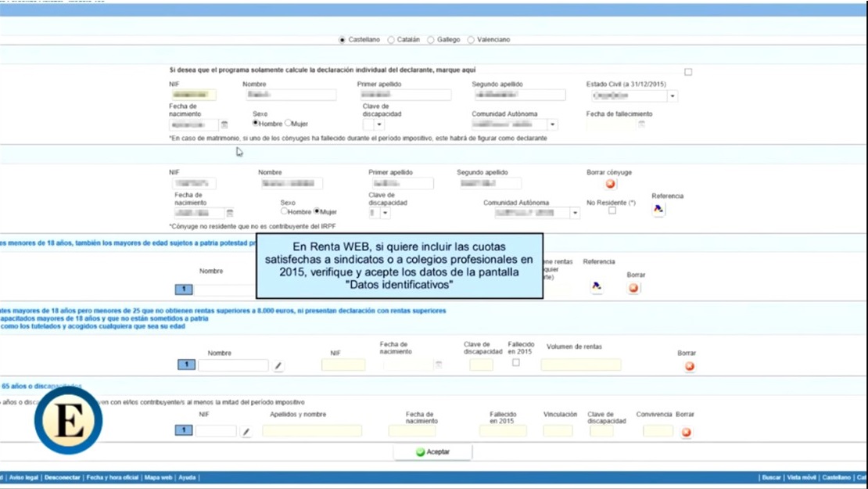Click the declarant's Segundo apellido field

click(519, 95)
